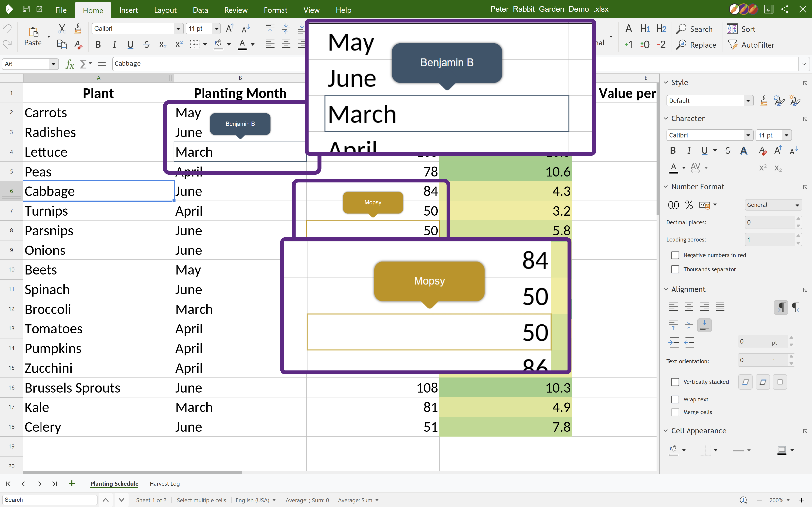Enable Negative numbers in red checkbox

(x=675, y=255)
